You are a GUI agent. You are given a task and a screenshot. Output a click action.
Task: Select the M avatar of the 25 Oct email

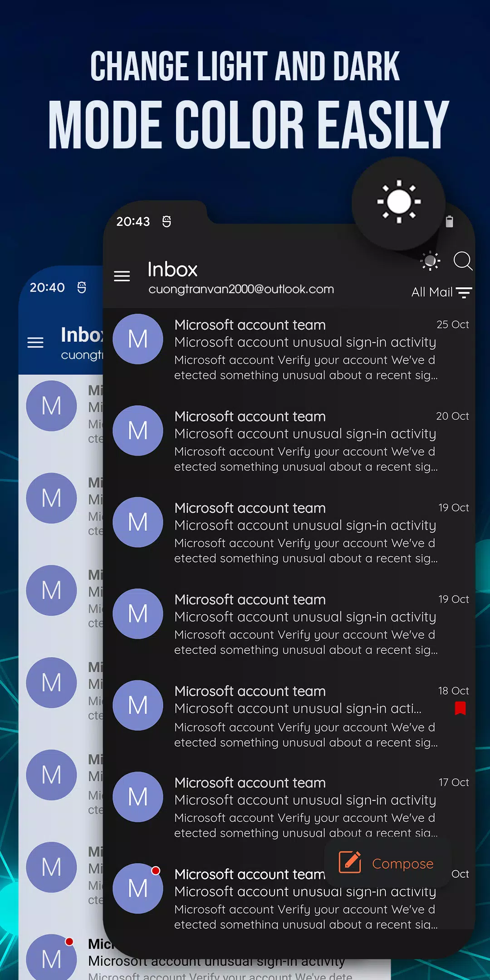click(138, 339)
